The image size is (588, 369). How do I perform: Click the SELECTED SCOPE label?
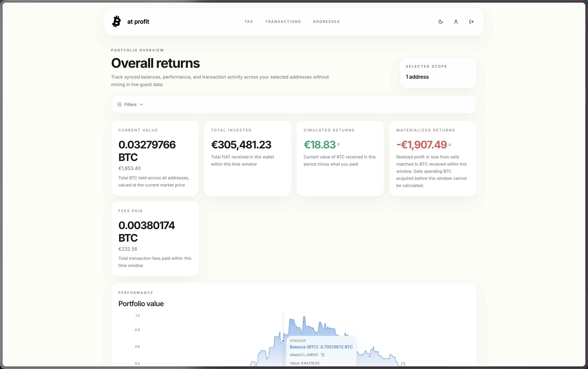[426, 66]
